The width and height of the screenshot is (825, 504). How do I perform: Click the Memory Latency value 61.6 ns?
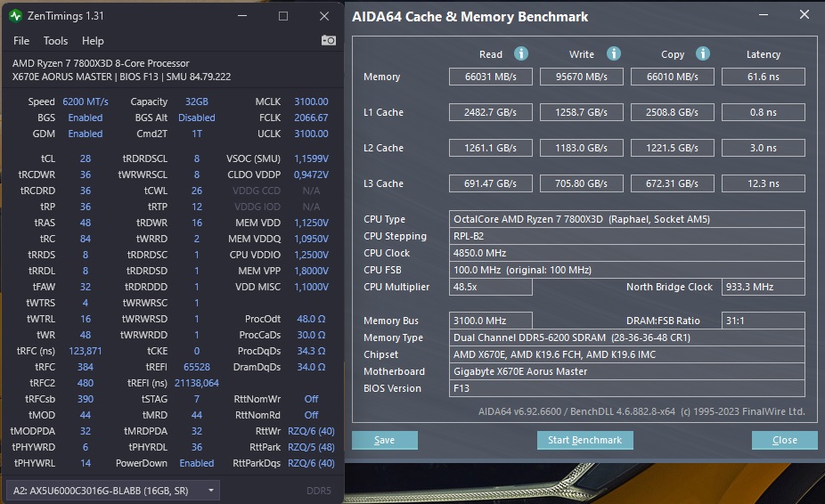click(764, 77)
